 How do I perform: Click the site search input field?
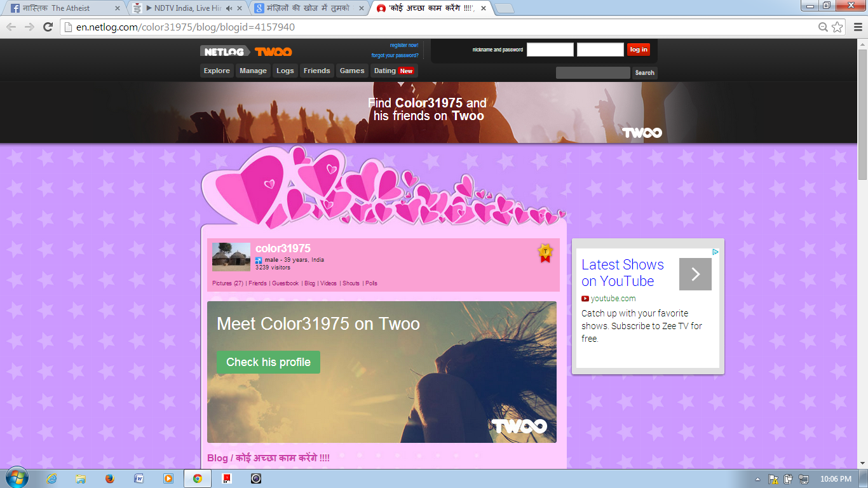593,72
